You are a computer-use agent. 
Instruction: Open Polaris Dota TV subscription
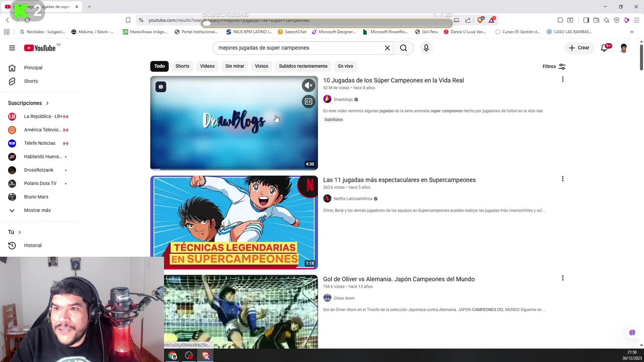tap(38, 184)
